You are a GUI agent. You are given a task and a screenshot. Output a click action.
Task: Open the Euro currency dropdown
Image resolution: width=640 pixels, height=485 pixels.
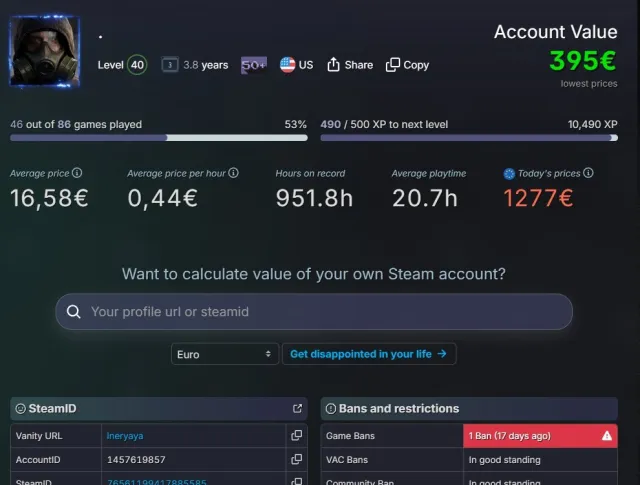[x=225, y=354]
